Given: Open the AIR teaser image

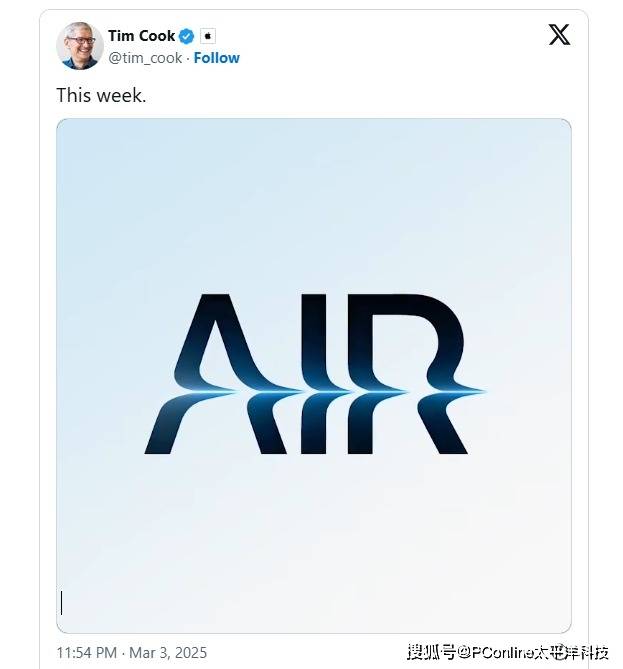Looking at the screenshot, I should [x=314, y=376].
